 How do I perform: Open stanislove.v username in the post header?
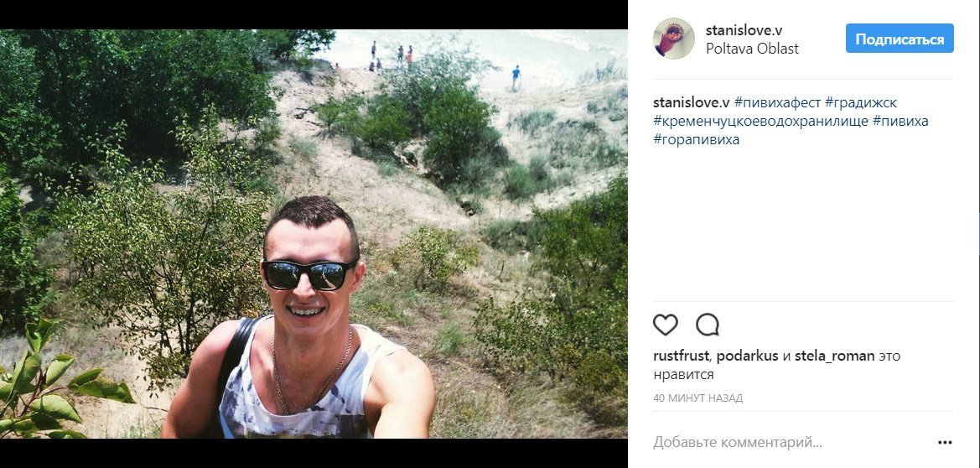coord(744,30)
